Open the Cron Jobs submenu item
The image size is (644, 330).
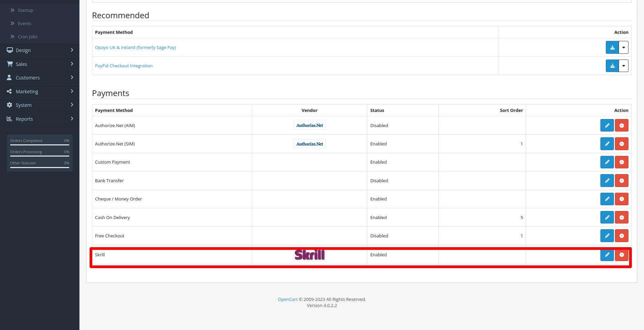coord(40,37)
